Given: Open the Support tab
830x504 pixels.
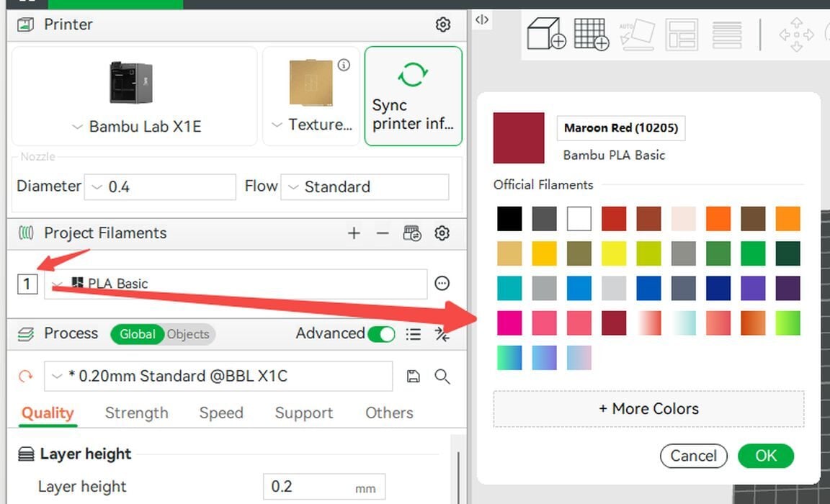Looking at the screenshot, I should (x=303, y=413).
